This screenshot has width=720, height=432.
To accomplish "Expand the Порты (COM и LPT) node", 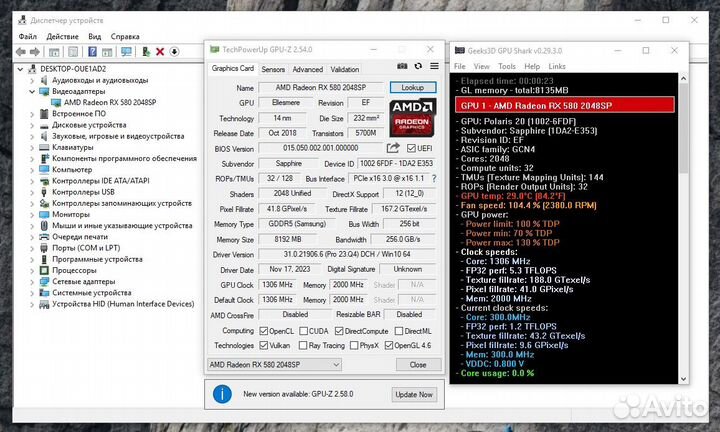I will pos(32,248).
